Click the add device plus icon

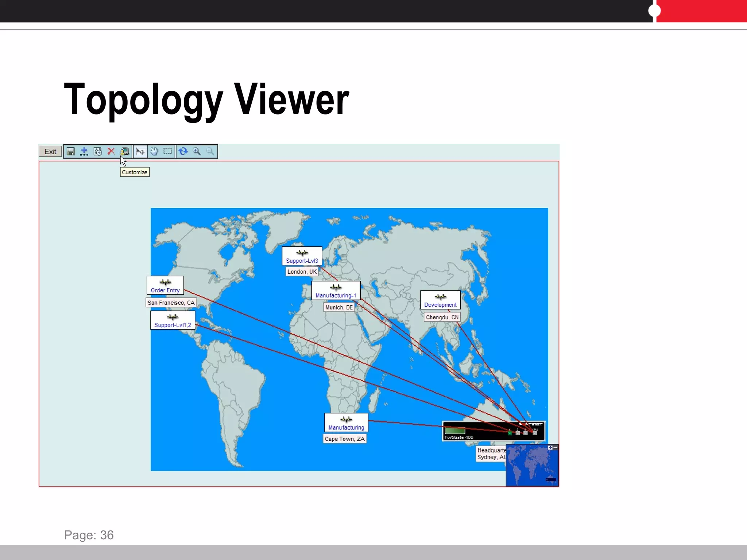[x=84, y=152]
